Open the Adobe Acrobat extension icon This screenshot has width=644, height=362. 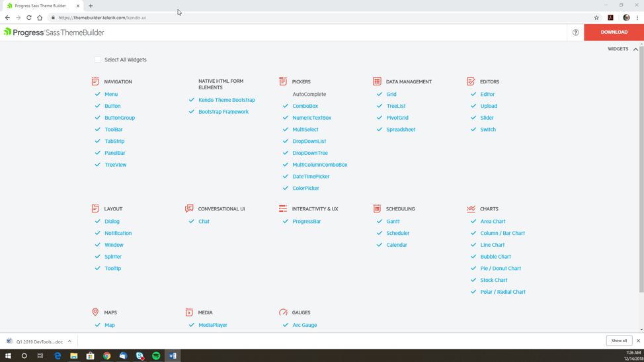(x=611, y=18)
